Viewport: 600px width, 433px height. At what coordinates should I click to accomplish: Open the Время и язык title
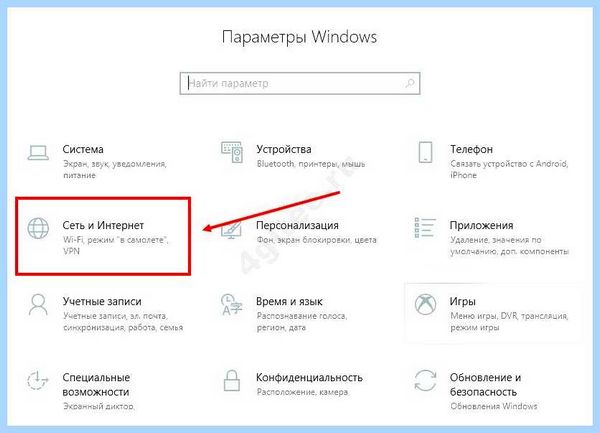289,301
